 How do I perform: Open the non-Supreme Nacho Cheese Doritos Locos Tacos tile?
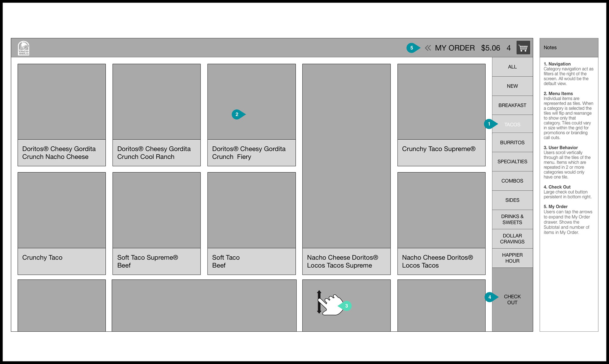[441, 223]
